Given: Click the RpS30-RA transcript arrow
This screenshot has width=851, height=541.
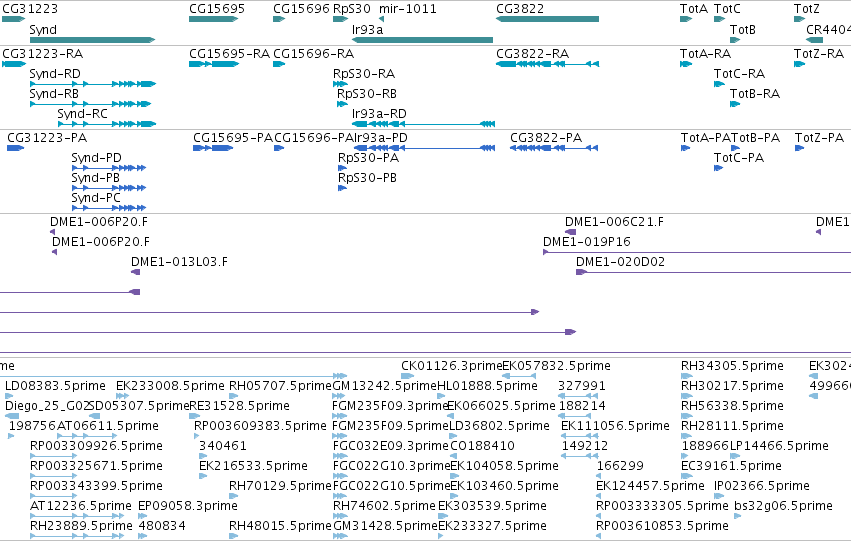Looking at the screenshot, I should 340,84.
